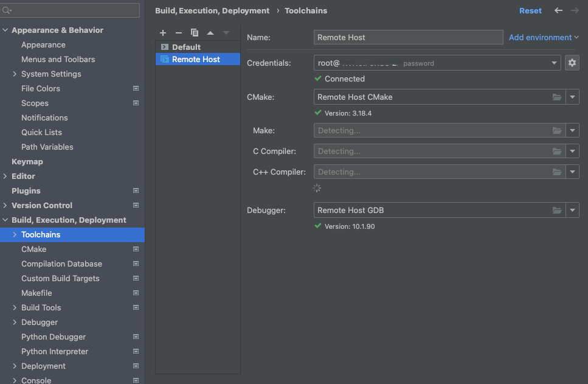The image size is (588, 384).
Task: Expand the Editor settings section
Action: click(5, 176)
